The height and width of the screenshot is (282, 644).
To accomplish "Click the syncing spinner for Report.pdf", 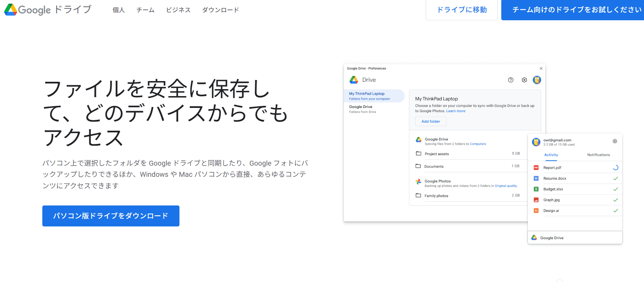I will coord(616,168).
